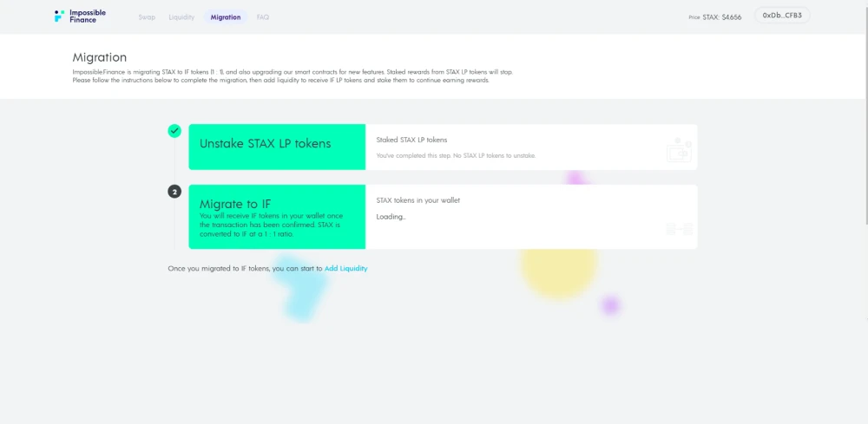
Task: Click the Impossible Finance logo
Action: click(80, 16)
